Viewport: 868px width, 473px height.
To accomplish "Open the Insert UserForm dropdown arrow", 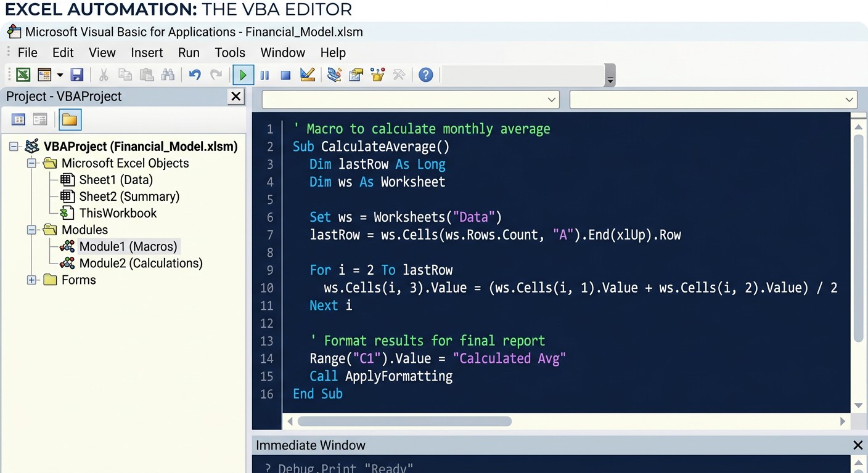I will (x=60, y=75).
